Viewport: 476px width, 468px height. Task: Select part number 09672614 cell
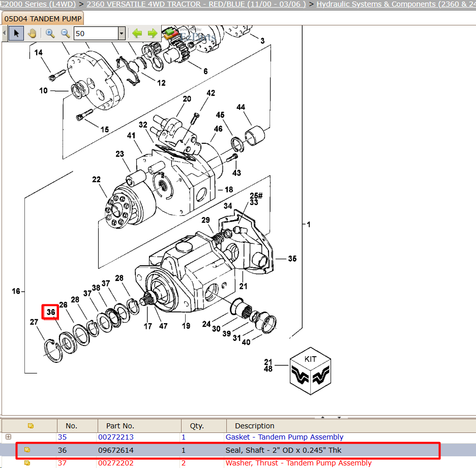[x=115, y=450]
